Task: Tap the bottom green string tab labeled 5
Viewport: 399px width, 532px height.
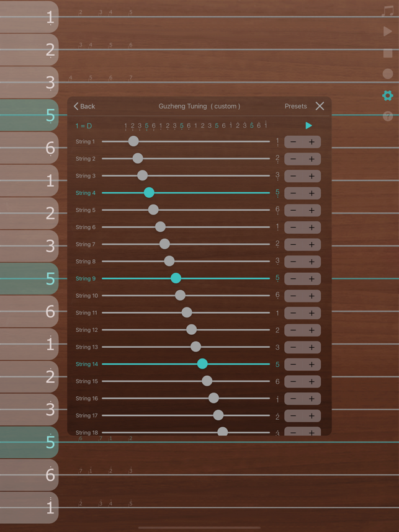Action: 29,442
